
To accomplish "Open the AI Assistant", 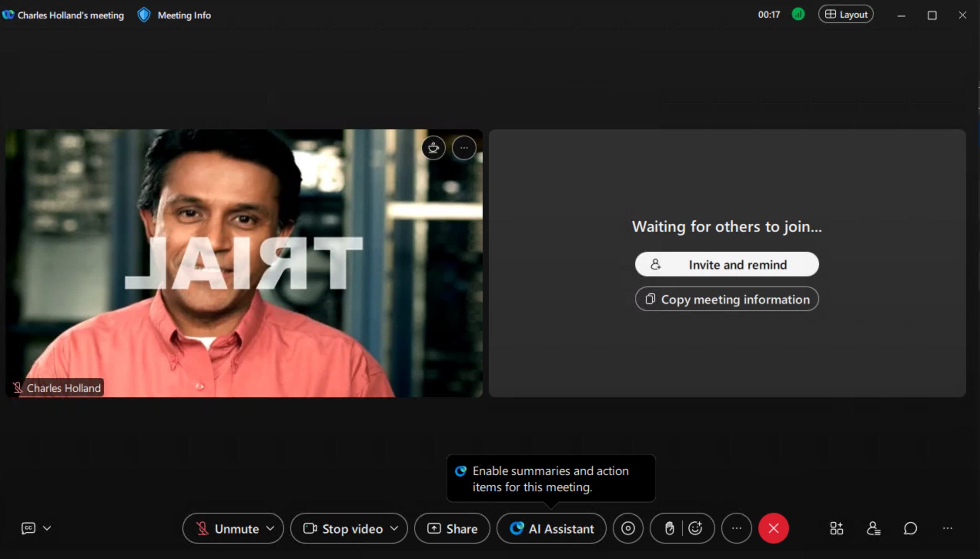I will (x=551, y=528).
